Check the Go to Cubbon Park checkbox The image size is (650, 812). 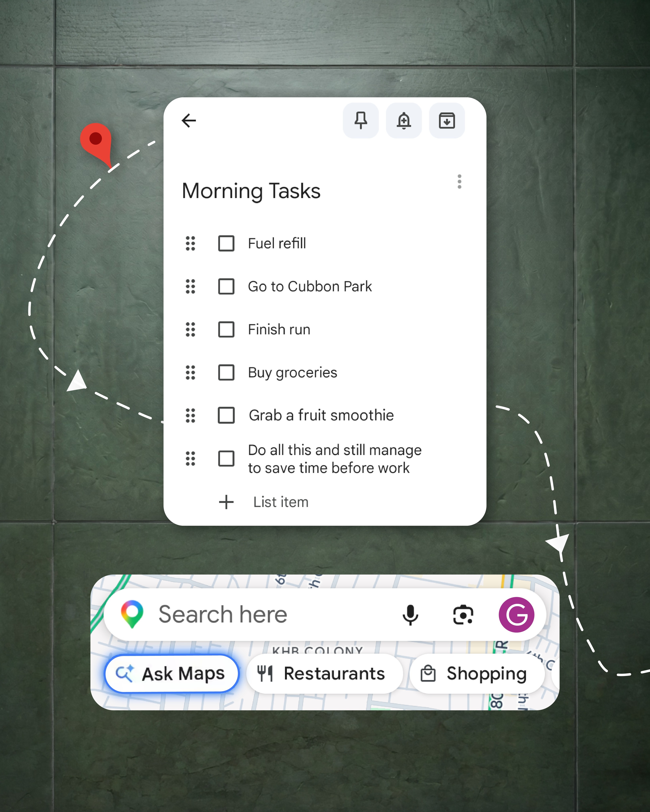point(226,286)
